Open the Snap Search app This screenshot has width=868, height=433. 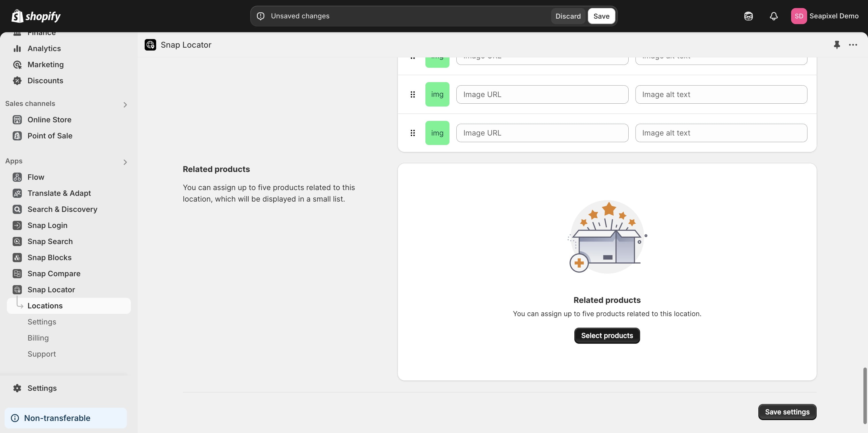[x=50, y=241]
